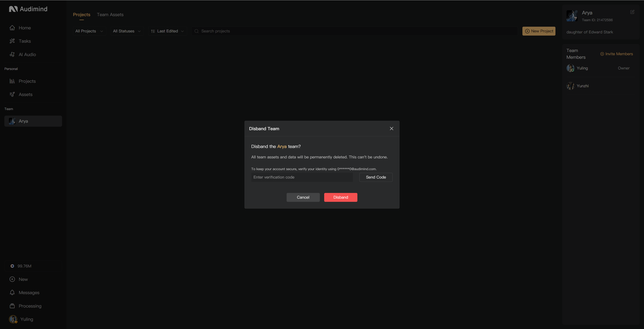Click the red Disband button

coord(340,197)
